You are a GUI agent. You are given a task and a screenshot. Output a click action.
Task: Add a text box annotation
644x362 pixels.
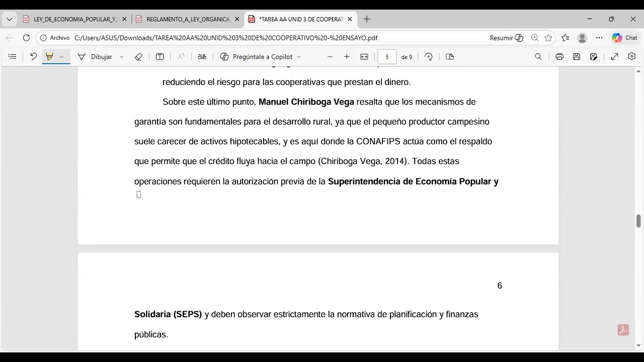(160, 57)
